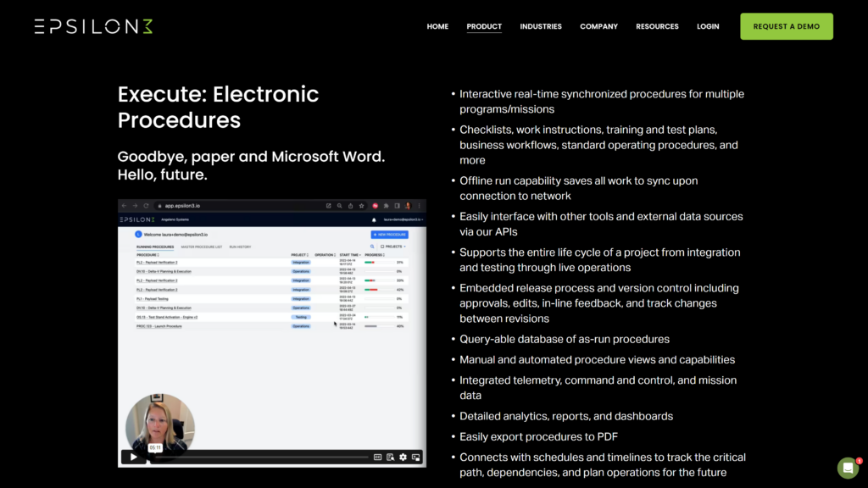Open the Resources menu
The height and width of the screenshot is (488, 868).
657,26
